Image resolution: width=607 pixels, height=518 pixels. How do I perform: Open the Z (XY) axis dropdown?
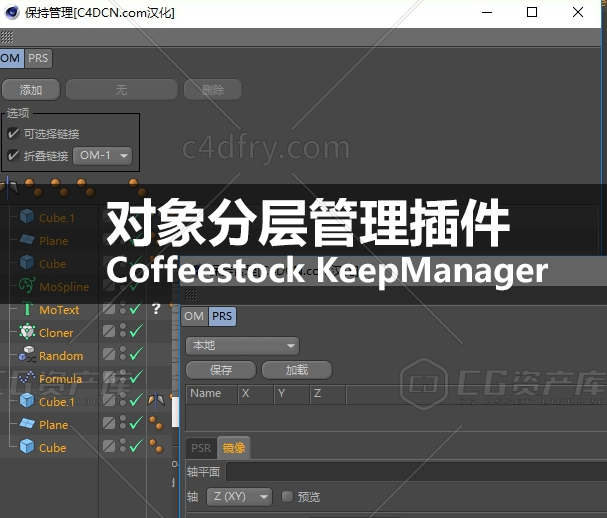point(239,497)
